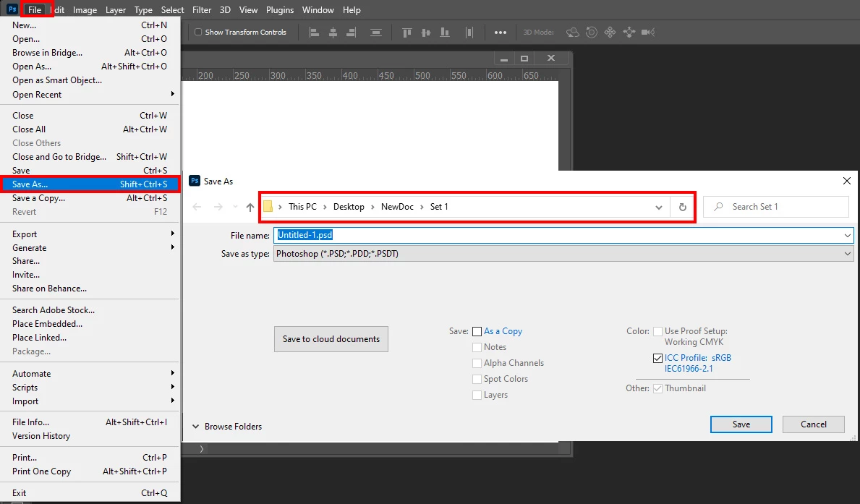Click Save to cloud documents button

pos(331,339)
